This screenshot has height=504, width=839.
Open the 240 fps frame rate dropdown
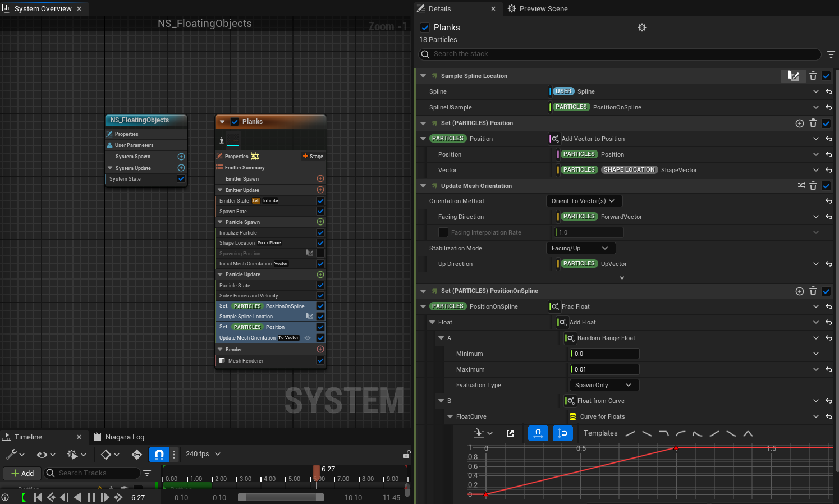tap(203, 454)
